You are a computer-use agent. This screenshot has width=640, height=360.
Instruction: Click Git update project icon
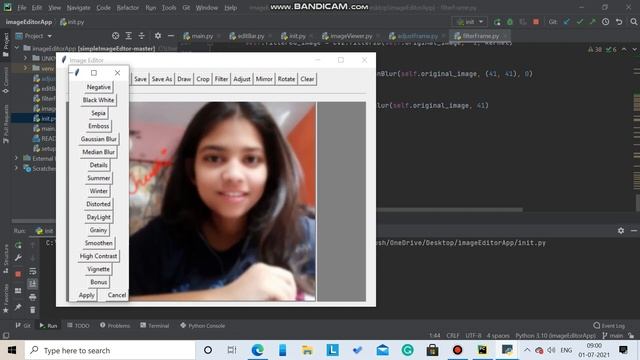[x=567, y=22]
